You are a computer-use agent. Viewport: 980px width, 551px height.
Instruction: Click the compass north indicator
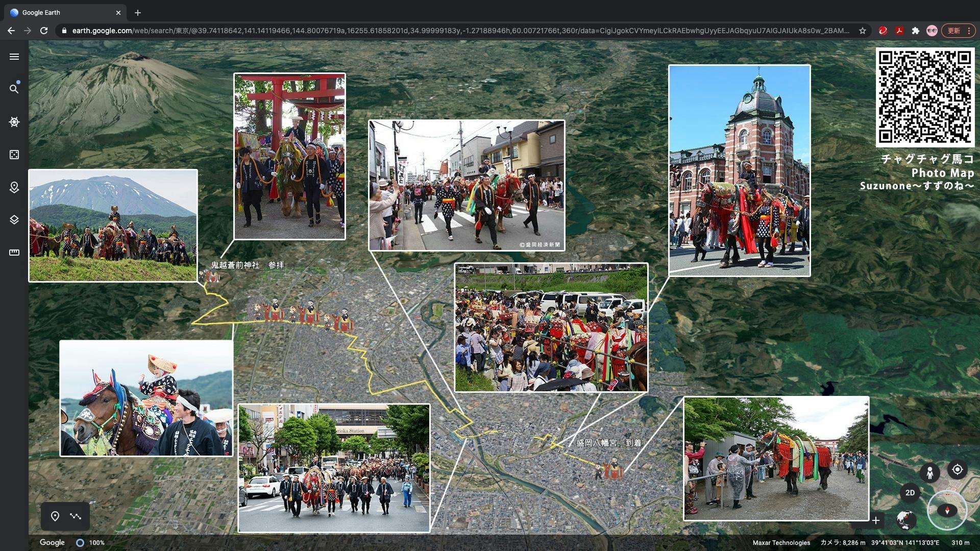[x=947, y=510]
